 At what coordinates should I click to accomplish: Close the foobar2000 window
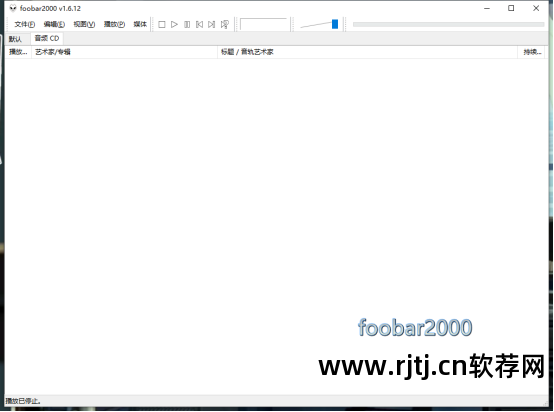(536, 8)
